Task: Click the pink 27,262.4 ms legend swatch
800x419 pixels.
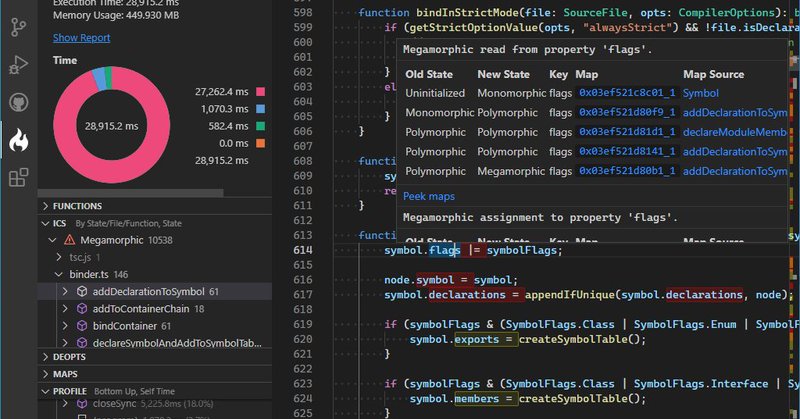Action: 260,92
